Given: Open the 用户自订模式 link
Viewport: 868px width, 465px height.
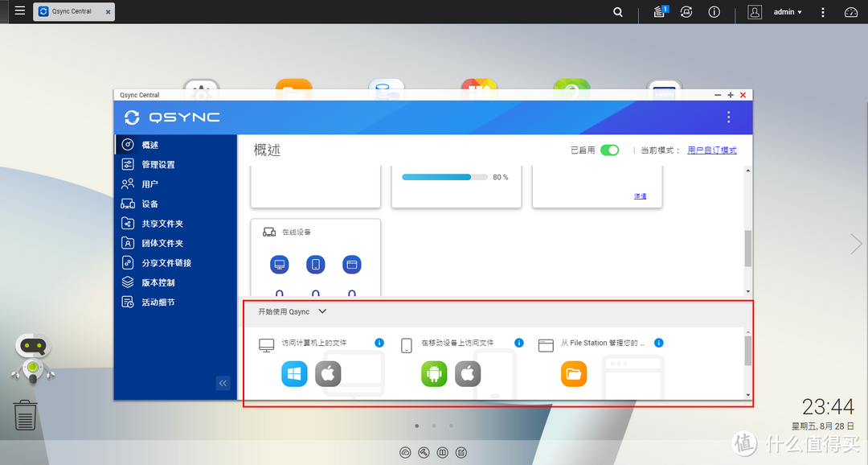Looking at the screenshot, I should 712,150.
